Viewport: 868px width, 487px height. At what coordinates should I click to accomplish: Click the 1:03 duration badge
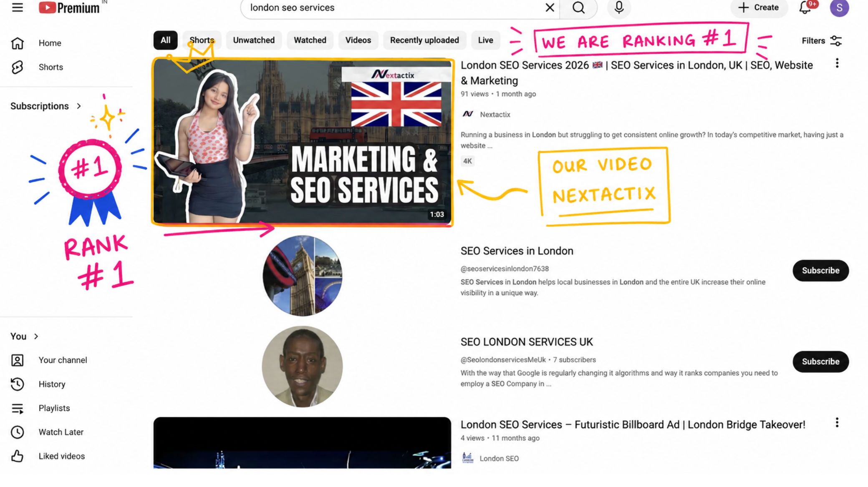pyautogui.click(x=437, y=214)
